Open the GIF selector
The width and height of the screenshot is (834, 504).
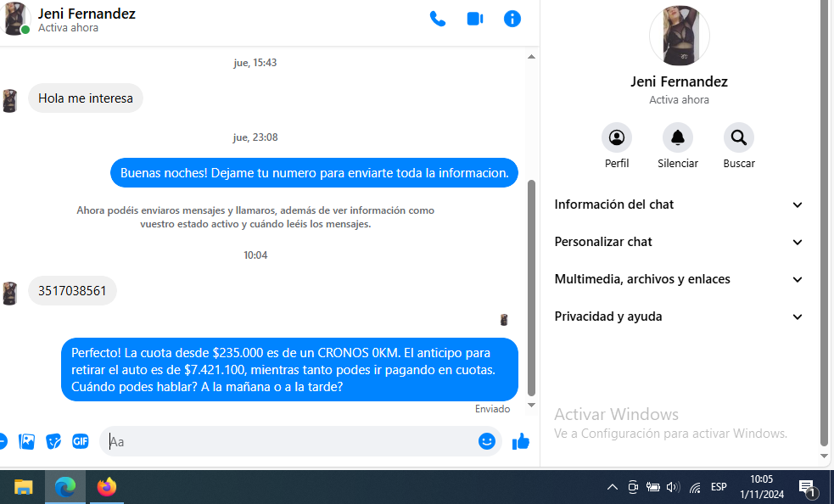tap(81, 441)
